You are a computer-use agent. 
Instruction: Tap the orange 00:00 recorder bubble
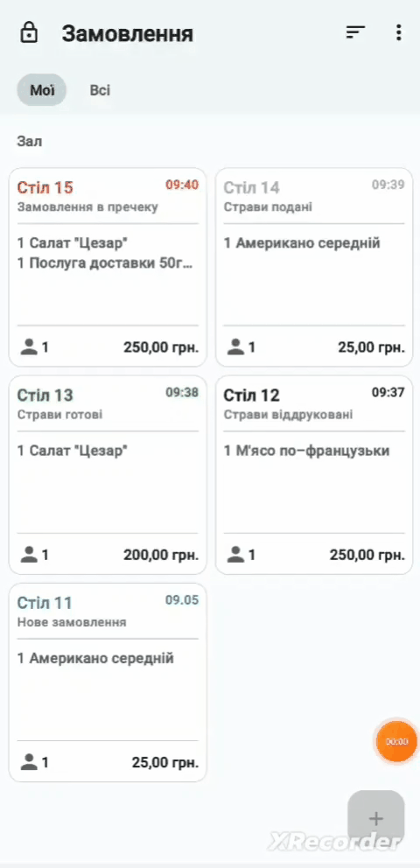(396, 741)
